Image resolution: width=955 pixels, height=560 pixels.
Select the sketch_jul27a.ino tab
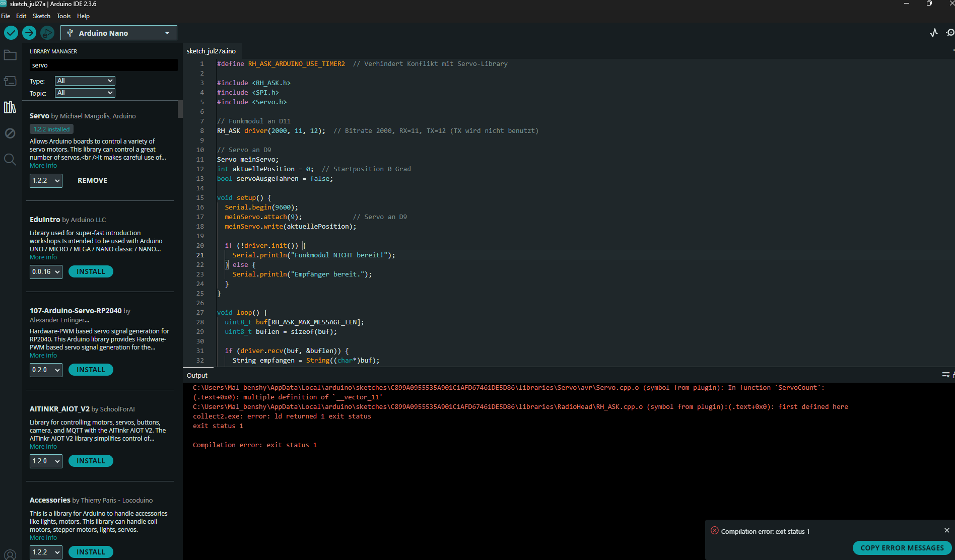211,51
